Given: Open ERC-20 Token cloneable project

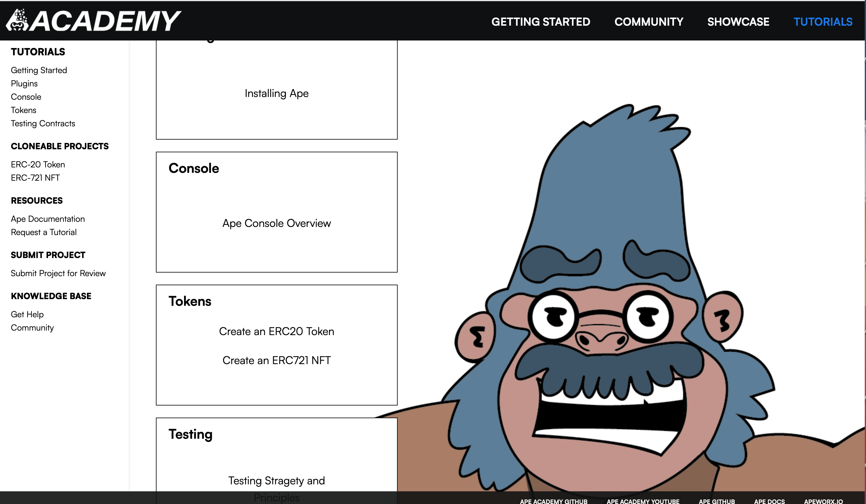Looking at the screenshot, I should (38, 165).
